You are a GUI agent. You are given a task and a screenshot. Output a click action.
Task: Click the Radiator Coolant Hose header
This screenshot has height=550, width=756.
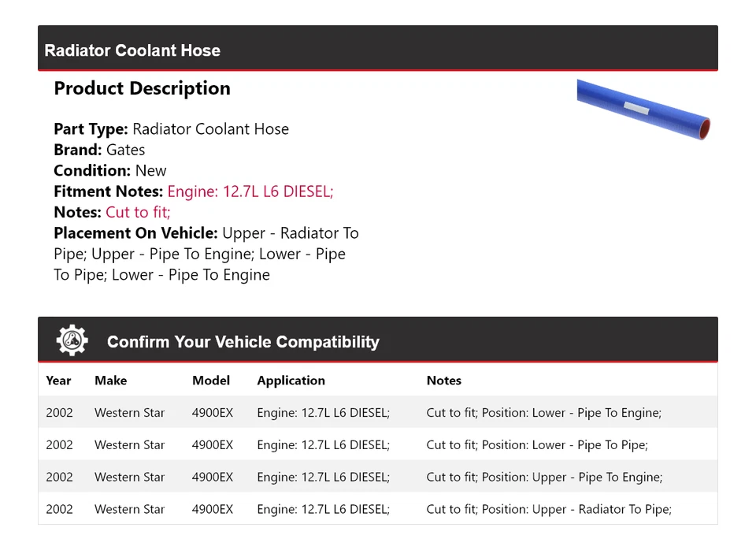click(x=132, y=50)
